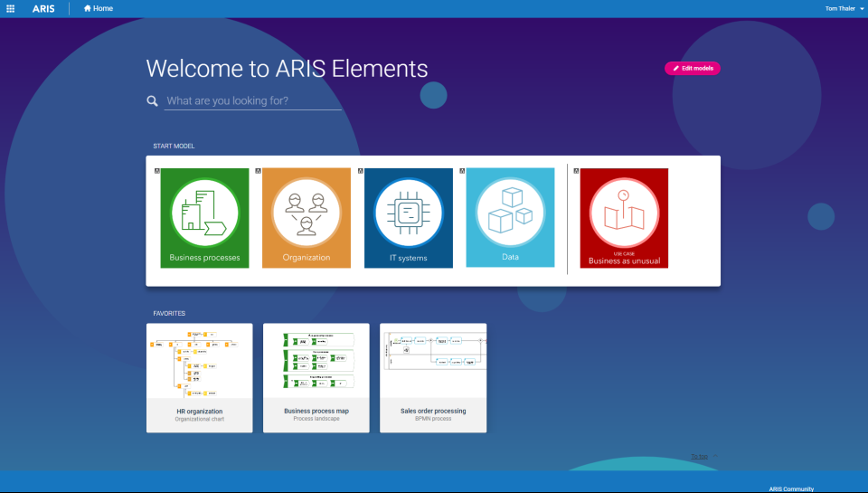Click the ARIS logo
The height and width of the screenshot is (493, 868).
[x=43, y=8]
